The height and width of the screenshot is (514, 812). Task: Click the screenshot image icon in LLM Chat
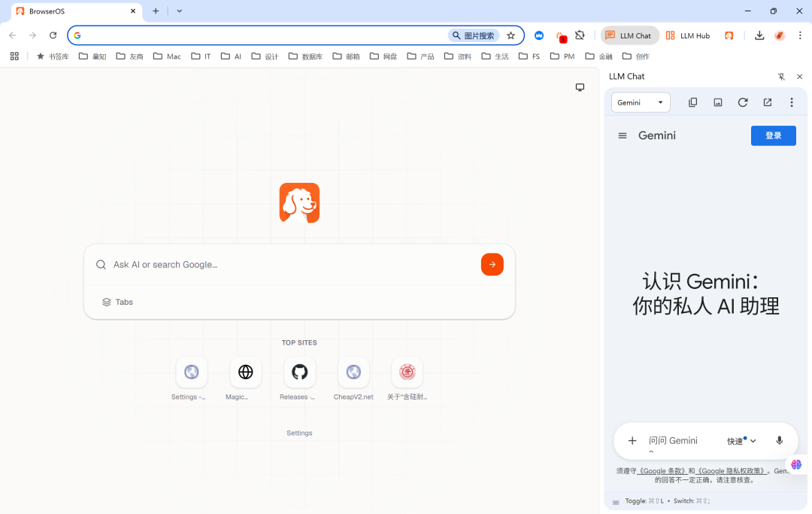[x=718, y=102]
